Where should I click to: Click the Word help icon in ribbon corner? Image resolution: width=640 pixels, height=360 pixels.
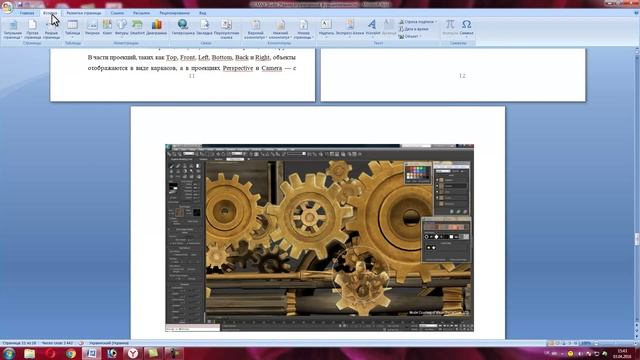click(636, 13)
